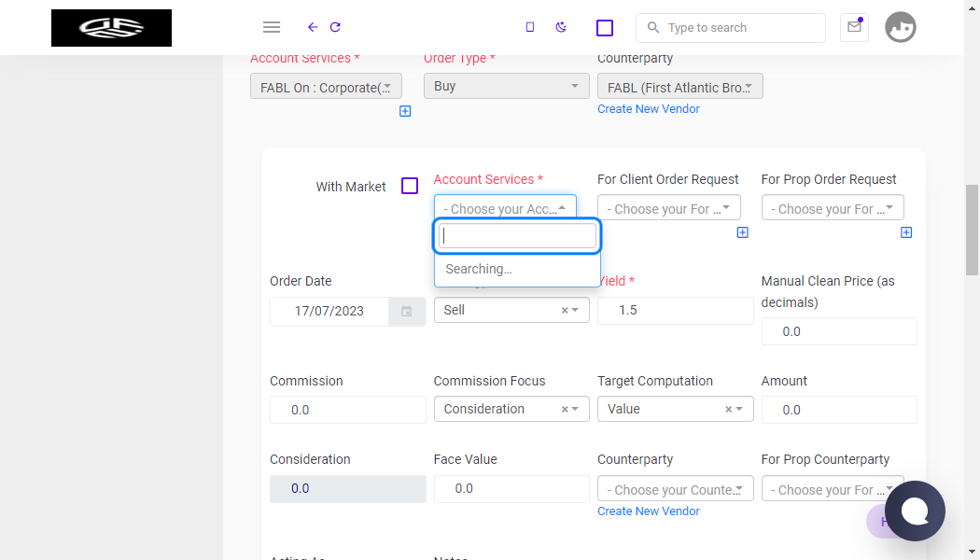Check the With Market checkbox
This screenshot has width=980, height=560.
pyautogui.click(x=410, y=186)
